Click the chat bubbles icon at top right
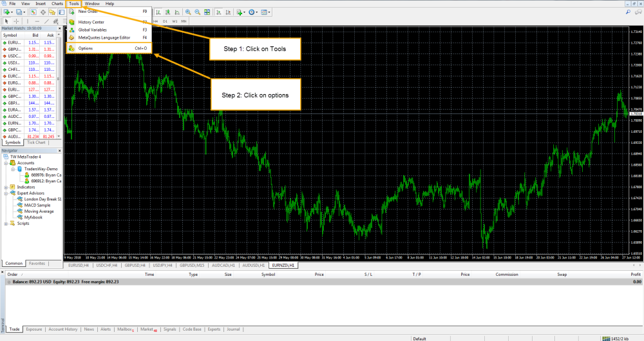Viewport: 644px width, 341px height. tap(638, 12)
